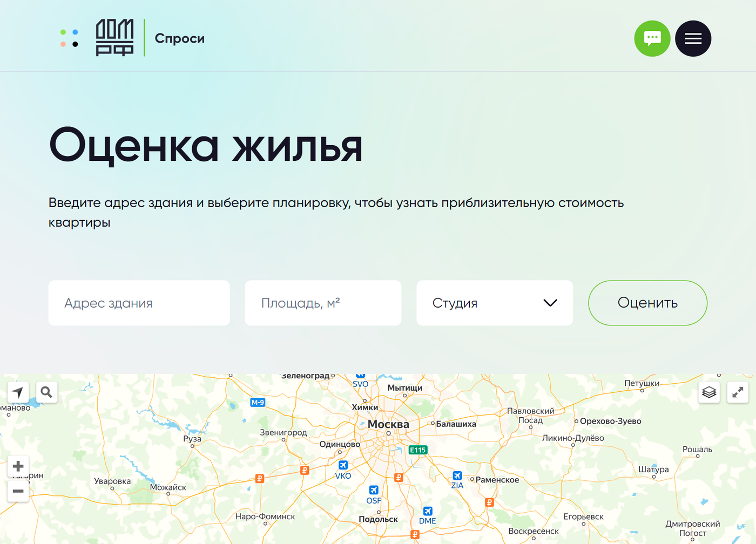
Task: Click the Орехово-Зуево label on the map
Action: click(611, 421)
